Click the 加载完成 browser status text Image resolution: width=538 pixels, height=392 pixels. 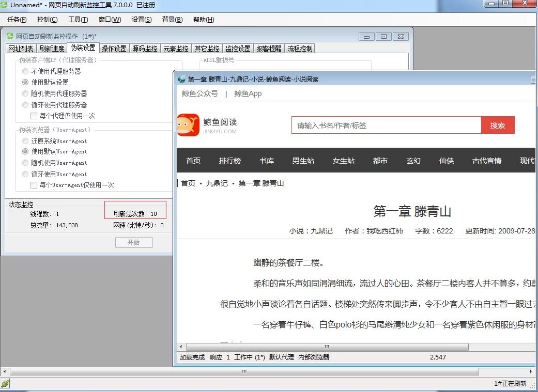(x=192, y=357)
